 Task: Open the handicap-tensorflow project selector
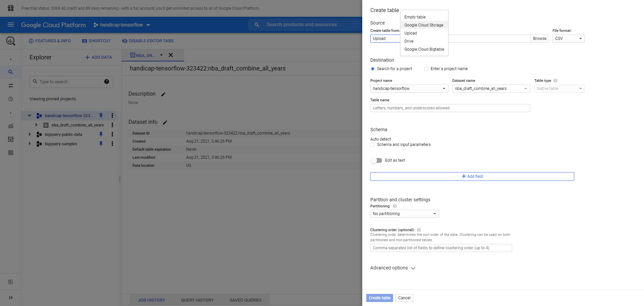pyautogui.click(x=122, y=25)
